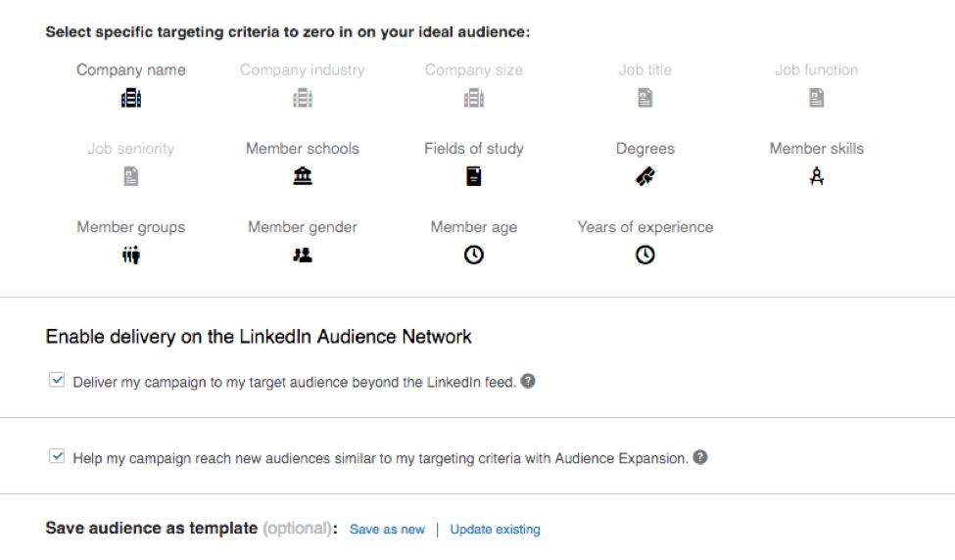
Task: Select the Member skills compass icon
Action: coord(817,176)
